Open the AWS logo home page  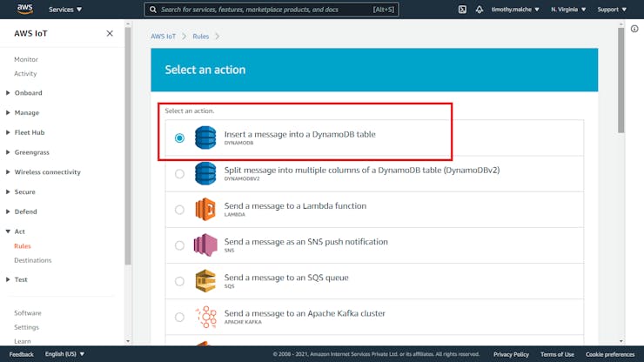click(25, 9)
